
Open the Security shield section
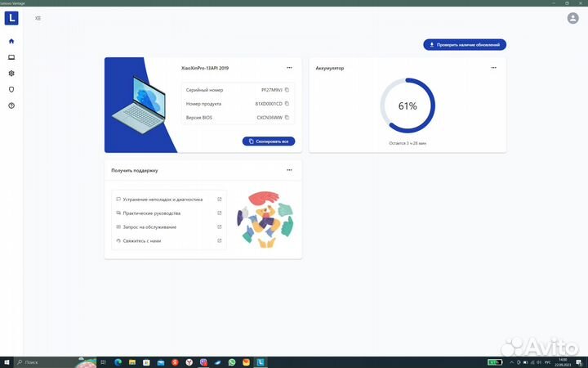11,90
